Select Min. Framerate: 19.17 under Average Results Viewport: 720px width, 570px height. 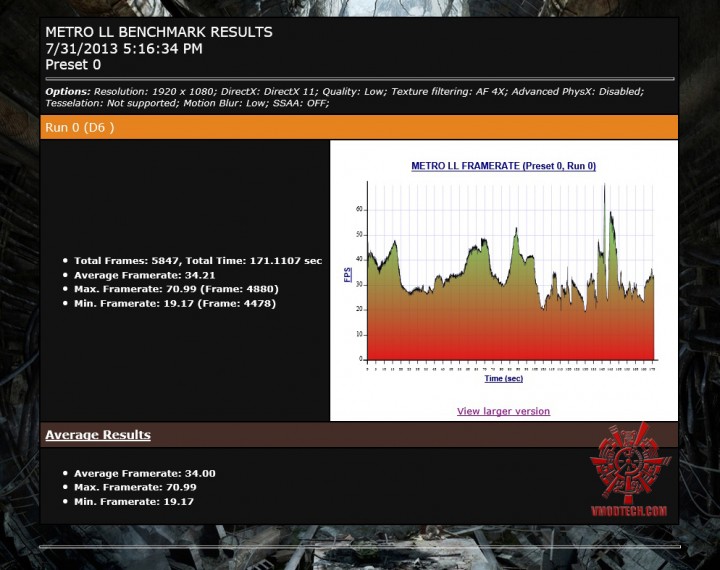pyautogui.click(x=134, y=502)
